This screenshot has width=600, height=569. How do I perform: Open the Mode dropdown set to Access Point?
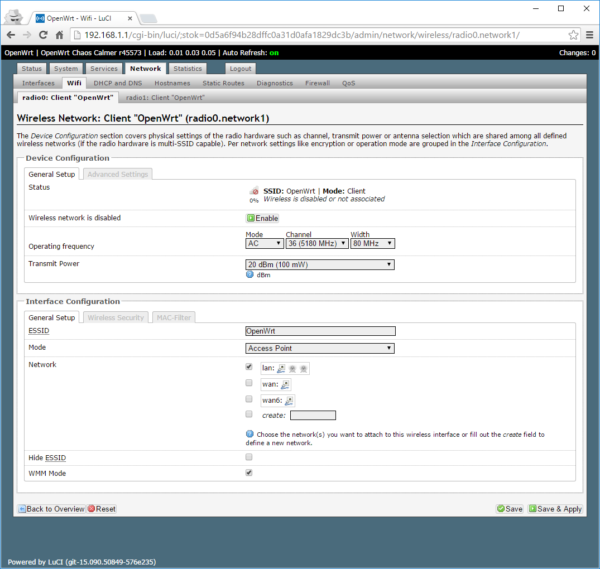(319, 348)
